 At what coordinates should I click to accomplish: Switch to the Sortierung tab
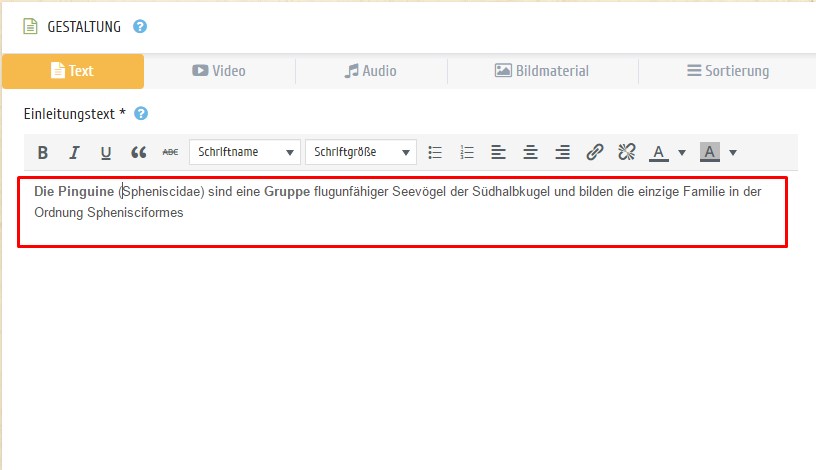tap(728, 71)
